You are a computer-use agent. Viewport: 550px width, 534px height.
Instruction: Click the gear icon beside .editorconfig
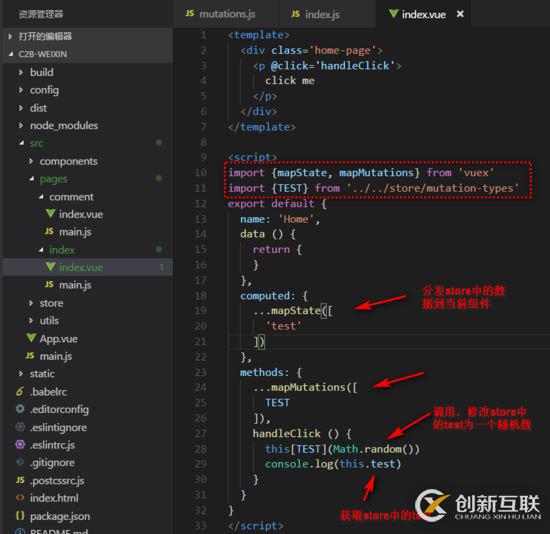(x=20, y=409)
